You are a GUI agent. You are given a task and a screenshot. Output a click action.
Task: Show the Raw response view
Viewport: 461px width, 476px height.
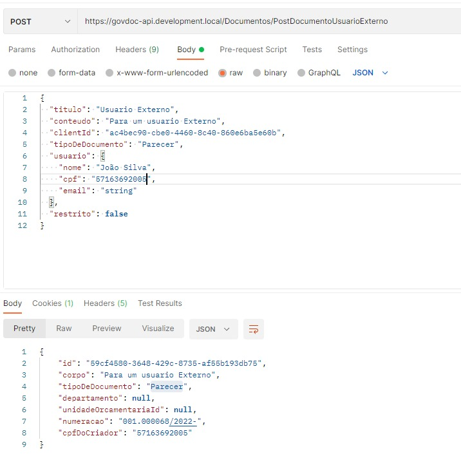[64, 328]
